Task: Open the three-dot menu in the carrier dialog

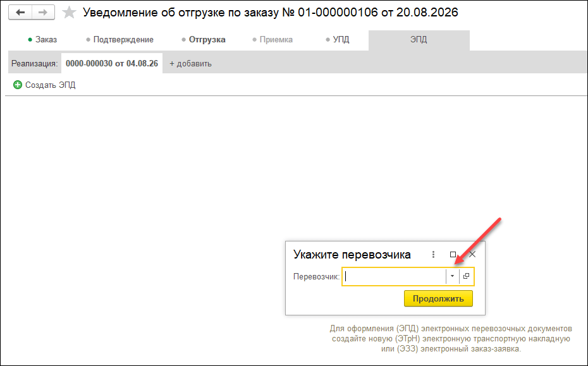Action: 433,255
